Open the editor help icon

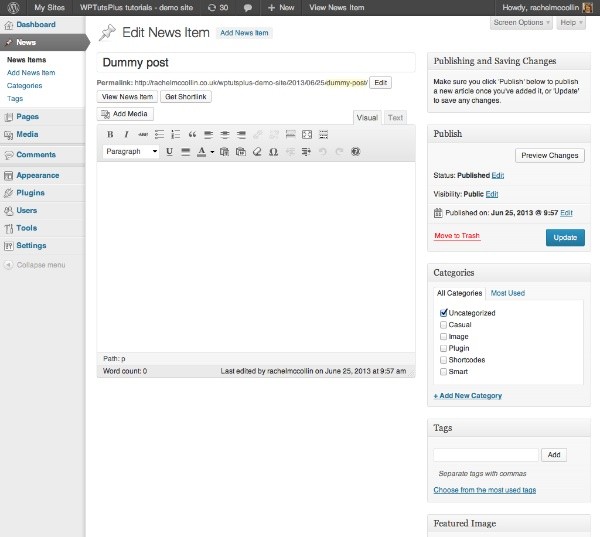coord(355,152)
